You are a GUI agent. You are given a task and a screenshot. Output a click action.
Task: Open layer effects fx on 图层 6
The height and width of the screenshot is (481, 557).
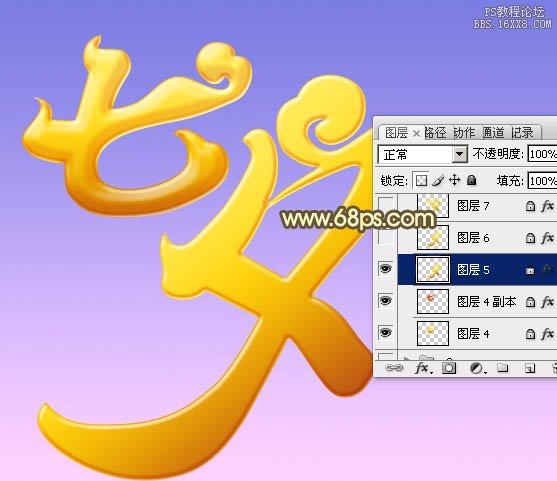click(547, 238)
